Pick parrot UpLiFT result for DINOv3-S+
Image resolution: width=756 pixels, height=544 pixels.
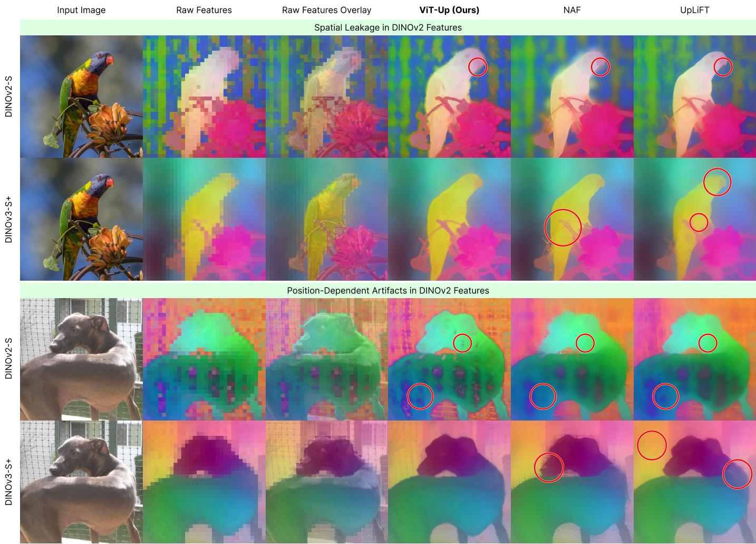click(695, 219)
